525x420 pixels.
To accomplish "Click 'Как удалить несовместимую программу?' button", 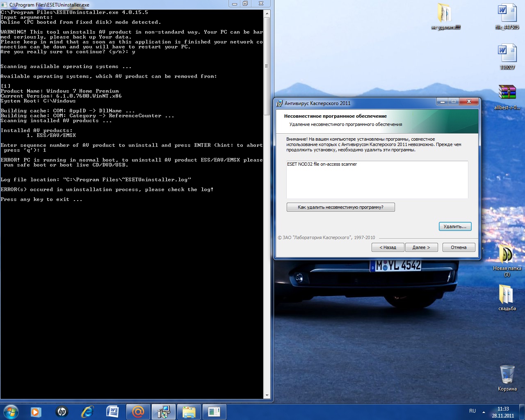I will [x=340, y=207].
